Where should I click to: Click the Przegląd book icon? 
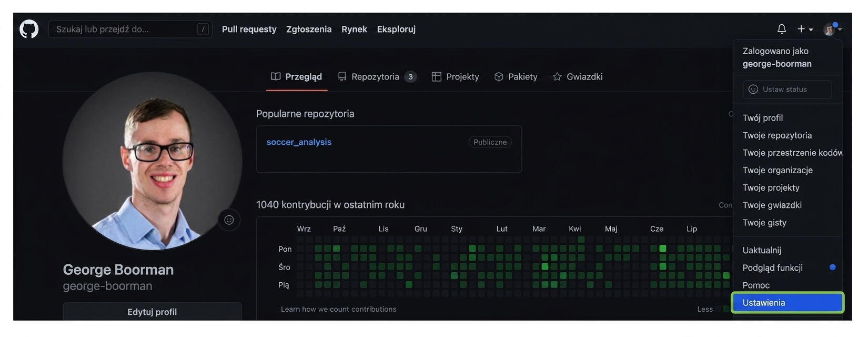point(276,76)
